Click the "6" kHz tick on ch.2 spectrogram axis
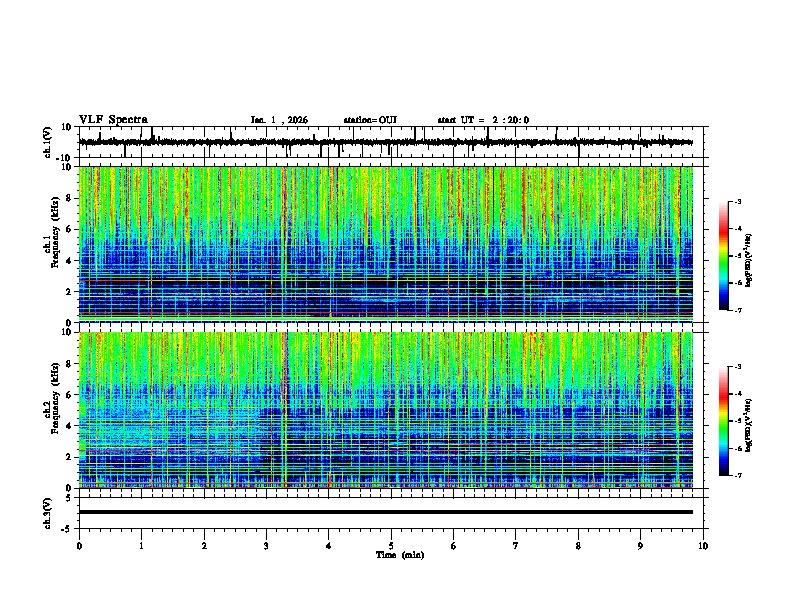This screenshot has width=792, height=612. 70,394
